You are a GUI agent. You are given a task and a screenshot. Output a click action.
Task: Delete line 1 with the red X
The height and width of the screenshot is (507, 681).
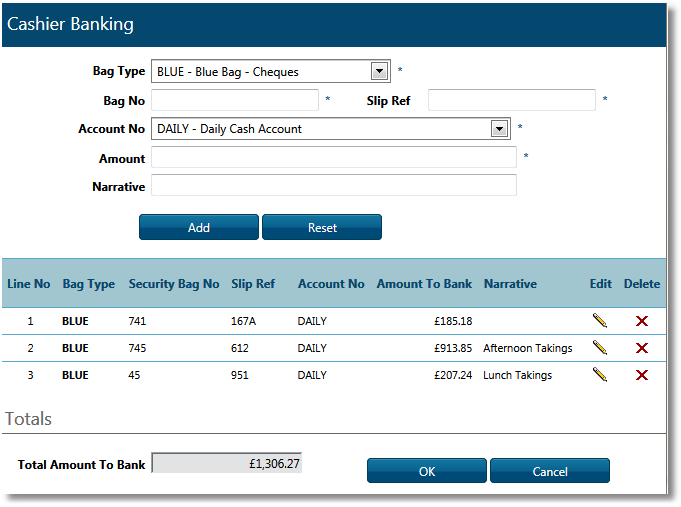click(642, 321)
